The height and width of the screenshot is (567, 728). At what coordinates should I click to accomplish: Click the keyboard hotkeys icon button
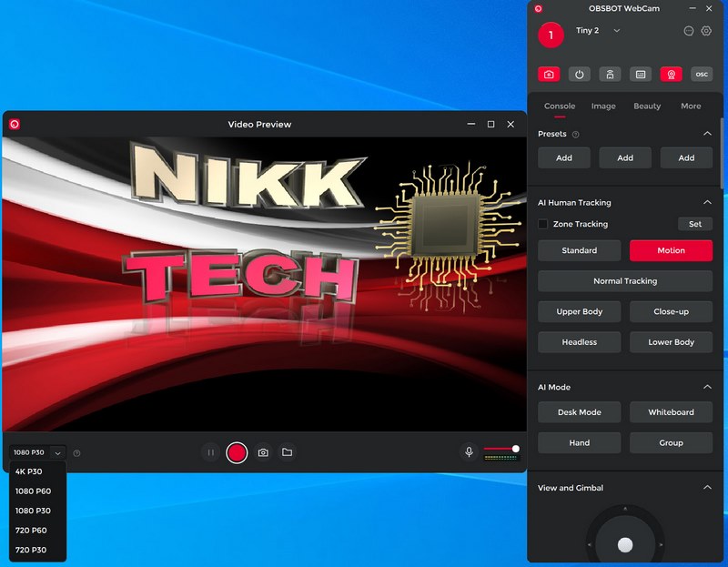(x=641, y=75)
